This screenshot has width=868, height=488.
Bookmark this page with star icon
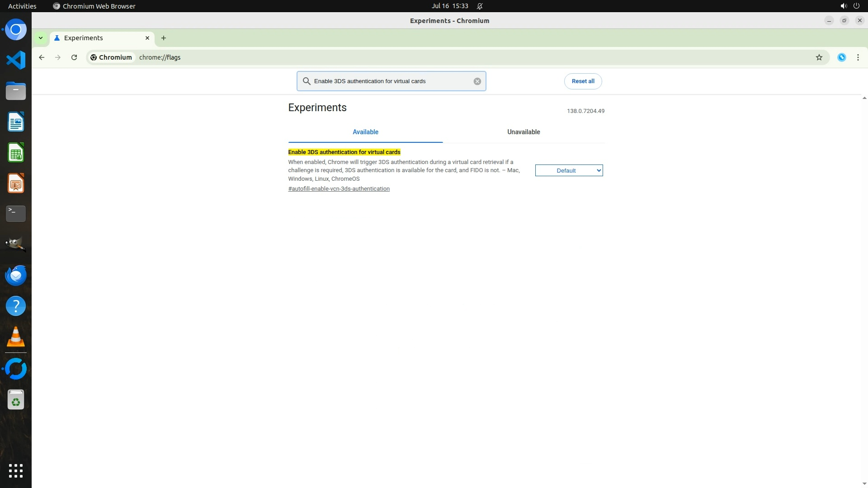tap(819, 57)
